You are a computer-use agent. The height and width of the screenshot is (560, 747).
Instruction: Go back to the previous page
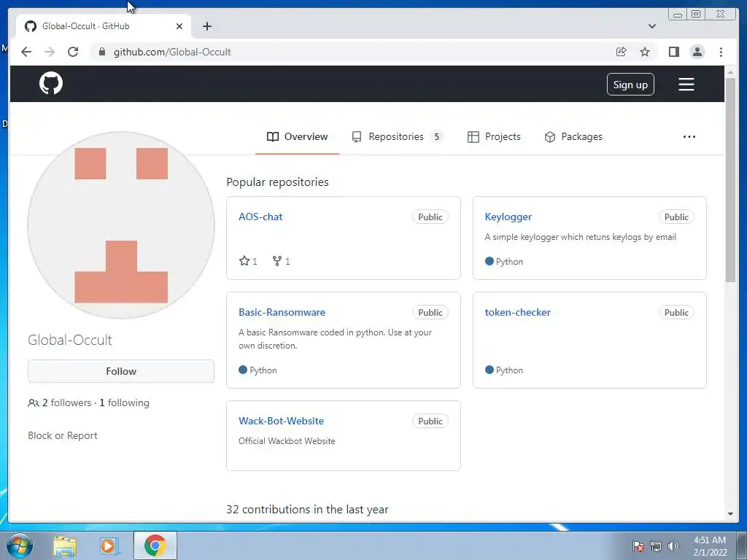[26, 52]
